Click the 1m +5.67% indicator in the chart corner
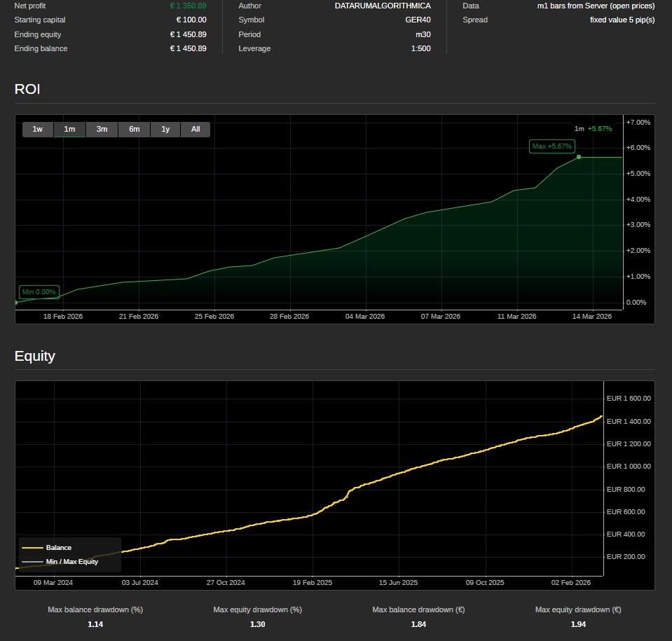The height and width of the screenshot is (641, 672). tap(593, 129)
